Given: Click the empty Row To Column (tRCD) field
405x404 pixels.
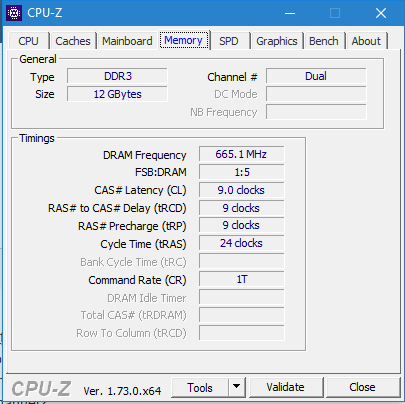Looking at the screenshot, I should (242, 333).
